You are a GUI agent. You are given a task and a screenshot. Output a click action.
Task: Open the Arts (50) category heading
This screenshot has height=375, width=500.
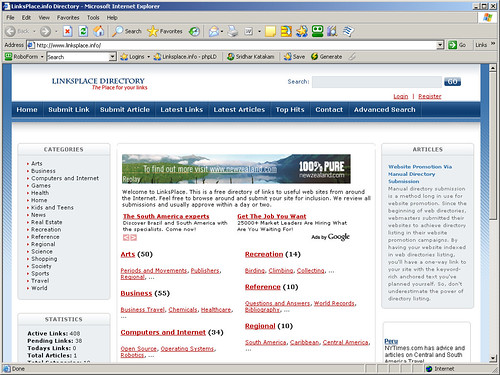[128, 254]
